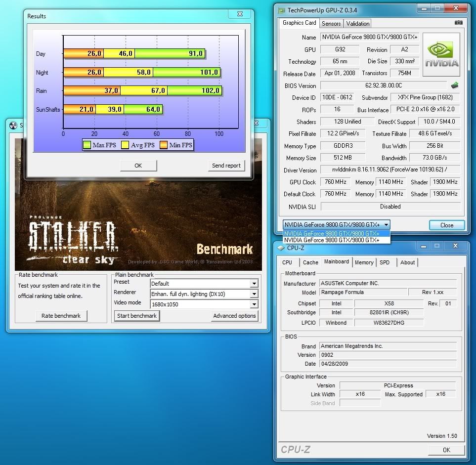
Task: Open Advanced options
Action: pos(234,316)
